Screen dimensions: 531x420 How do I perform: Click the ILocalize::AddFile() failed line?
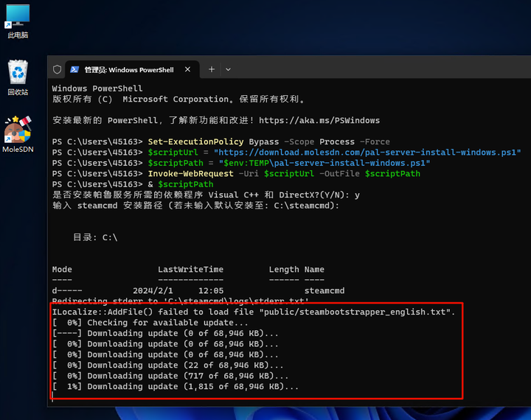coord(254,312)
